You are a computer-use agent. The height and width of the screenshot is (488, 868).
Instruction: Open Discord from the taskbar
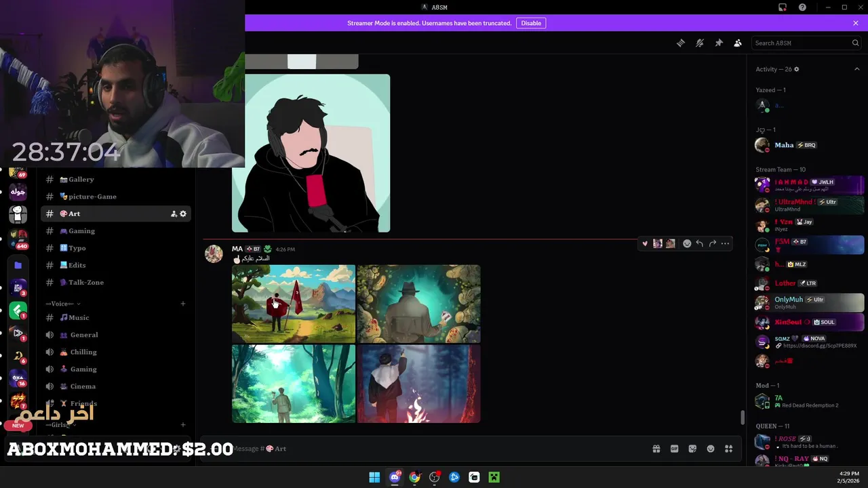coord(395,477)
